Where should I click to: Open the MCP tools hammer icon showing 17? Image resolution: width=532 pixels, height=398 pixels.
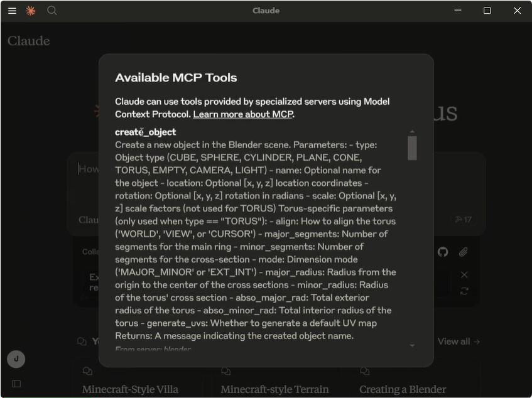pyautogui.click(x=463, y=220)
